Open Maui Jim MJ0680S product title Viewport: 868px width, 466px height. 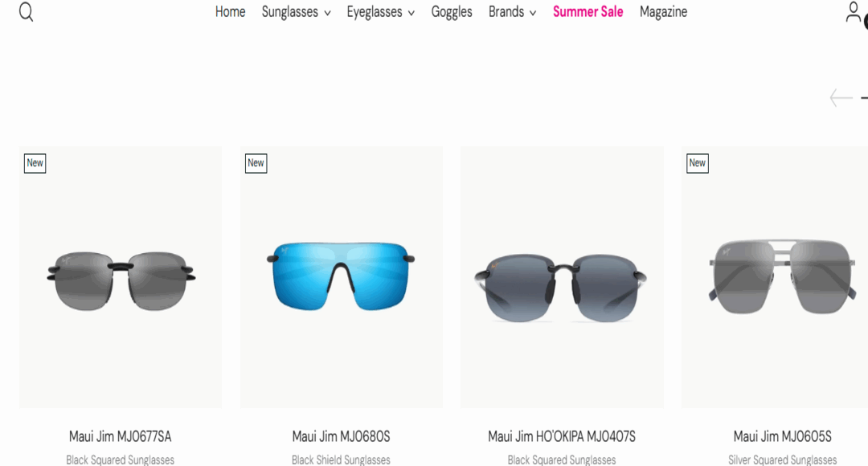[x=341, y=436]
